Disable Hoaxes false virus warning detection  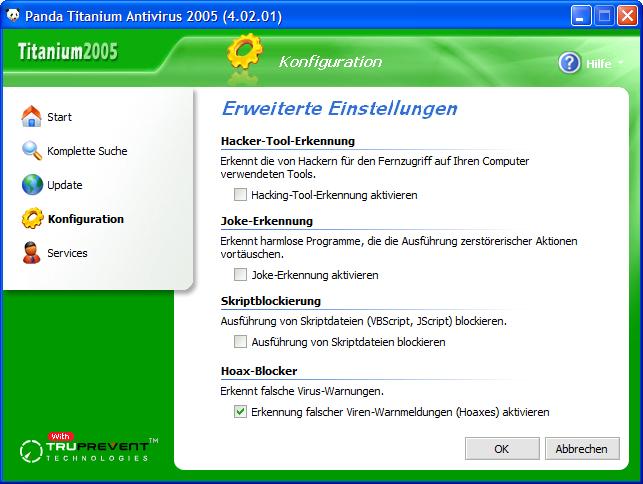point(240,411)
